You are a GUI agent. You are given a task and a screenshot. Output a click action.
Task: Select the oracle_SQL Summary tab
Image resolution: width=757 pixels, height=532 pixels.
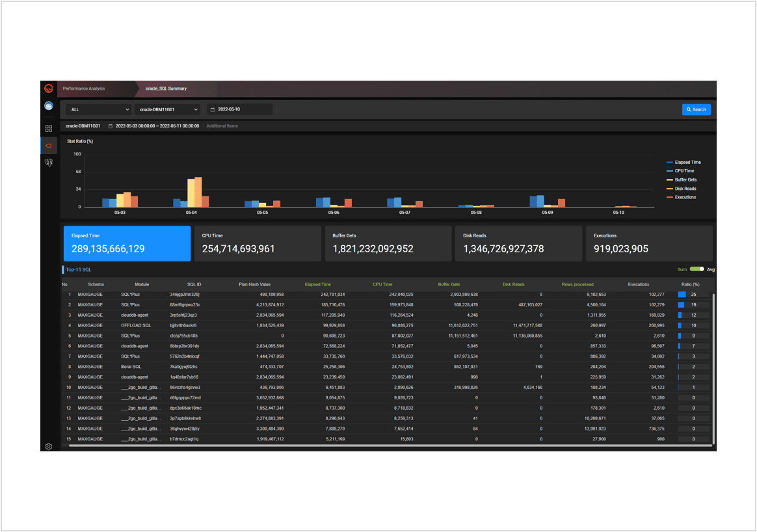pyautogui.click(x=166, y=88)
